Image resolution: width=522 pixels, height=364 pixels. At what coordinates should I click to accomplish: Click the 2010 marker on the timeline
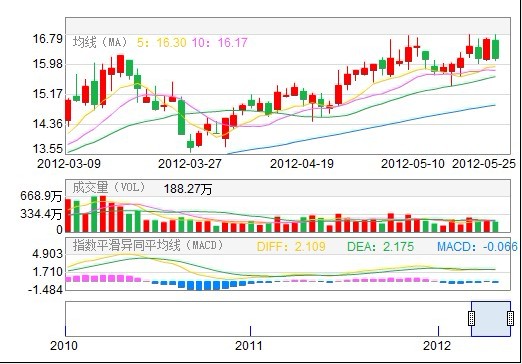tap(64, 345)
